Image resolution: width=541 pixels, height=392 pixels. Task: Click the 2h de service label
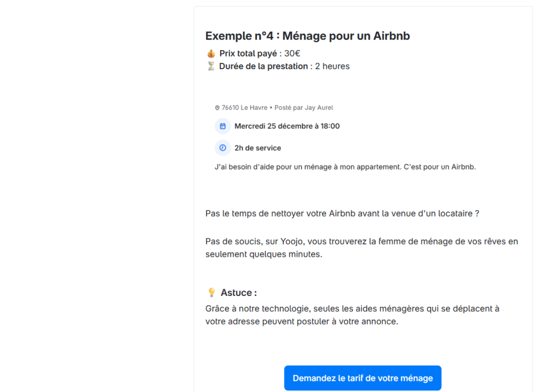(257, 147)
